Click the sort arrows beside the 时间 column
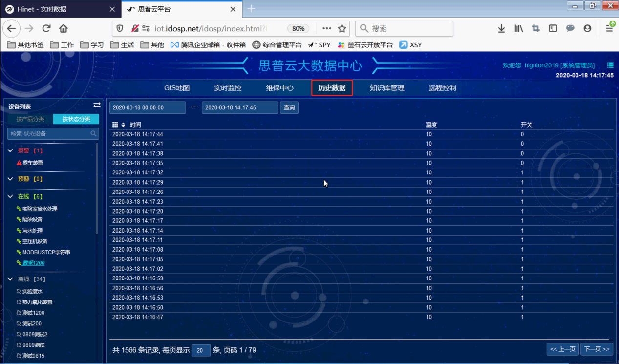Image resolution: width=619 pixels, height=364 pixels. pyautogui.click(x=123, y=124)
